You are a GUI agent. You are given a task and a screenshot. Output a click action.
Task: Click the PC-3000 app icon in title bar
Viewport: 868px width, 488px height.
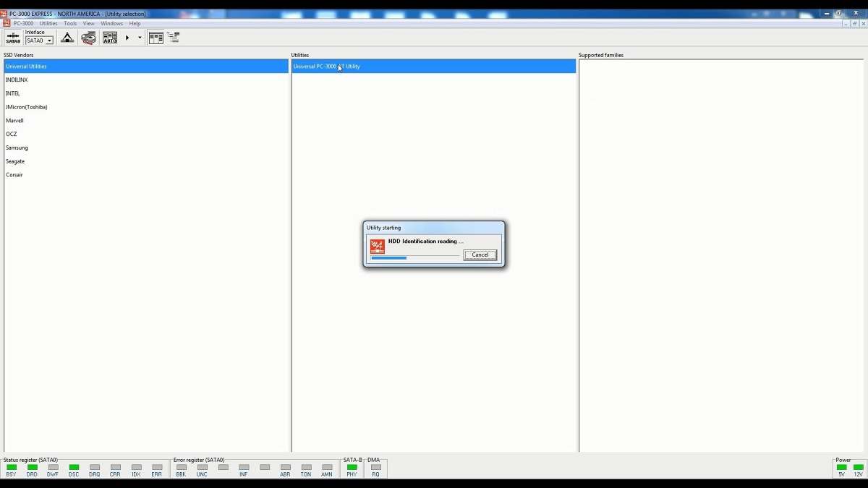pyautogui.click(x=4, y=14)
